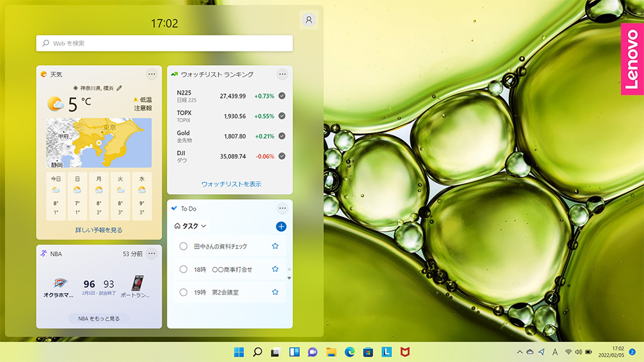Select the 水 forecast day tile
Screen dimensions: 644x362
coord(141,195)
